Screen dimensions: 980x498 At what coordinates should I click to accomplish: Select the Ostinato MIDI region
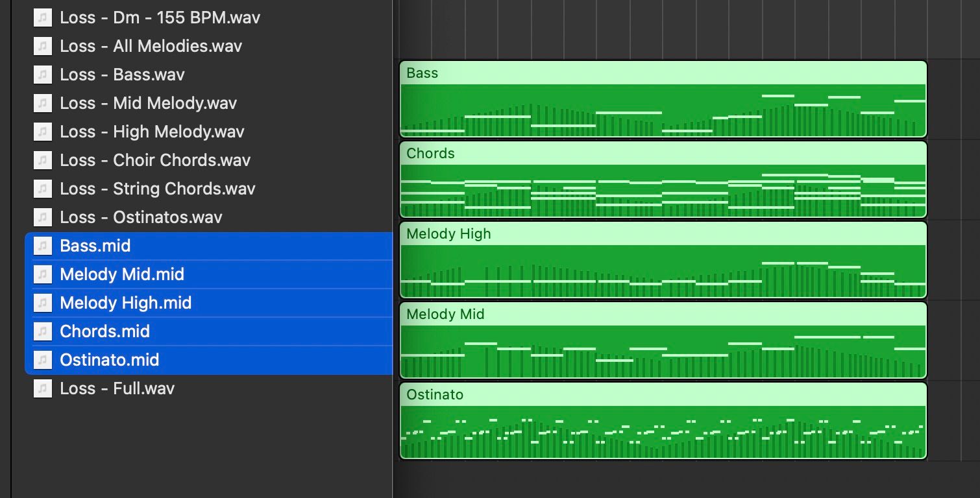(x=663, y=421)
